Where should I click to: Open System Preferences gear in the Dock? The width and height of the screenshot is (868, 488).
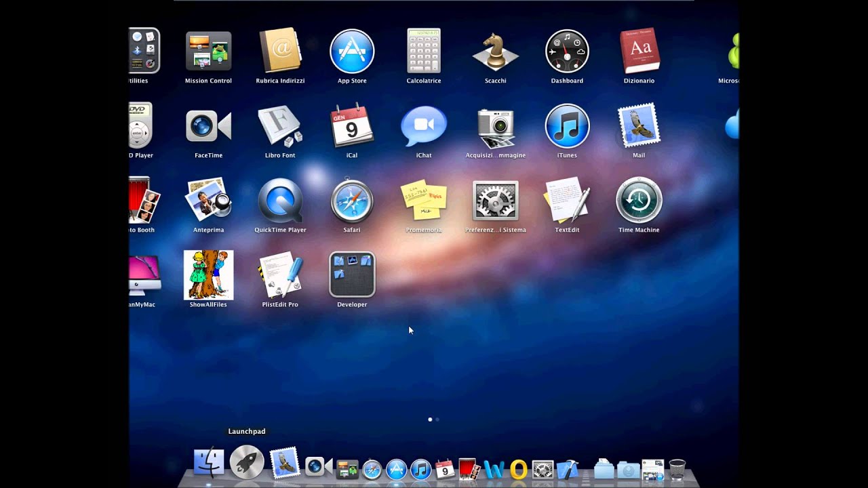click(542, 469)
